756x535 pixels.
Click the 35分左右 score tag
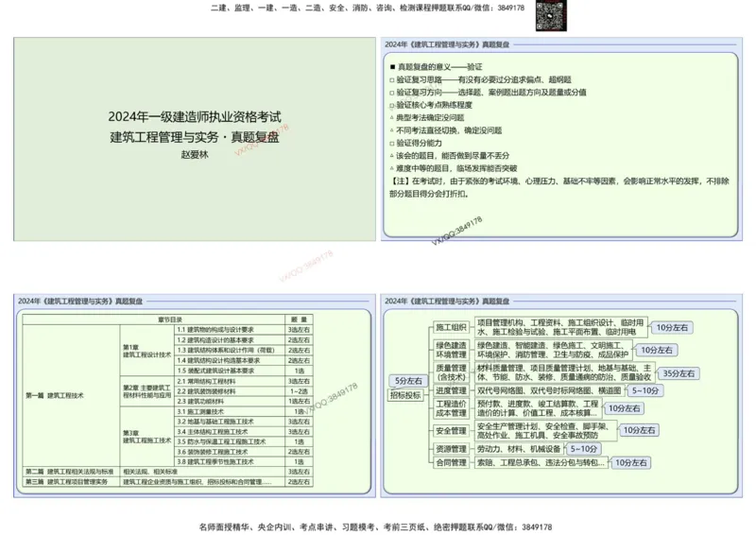coord(679,373)
